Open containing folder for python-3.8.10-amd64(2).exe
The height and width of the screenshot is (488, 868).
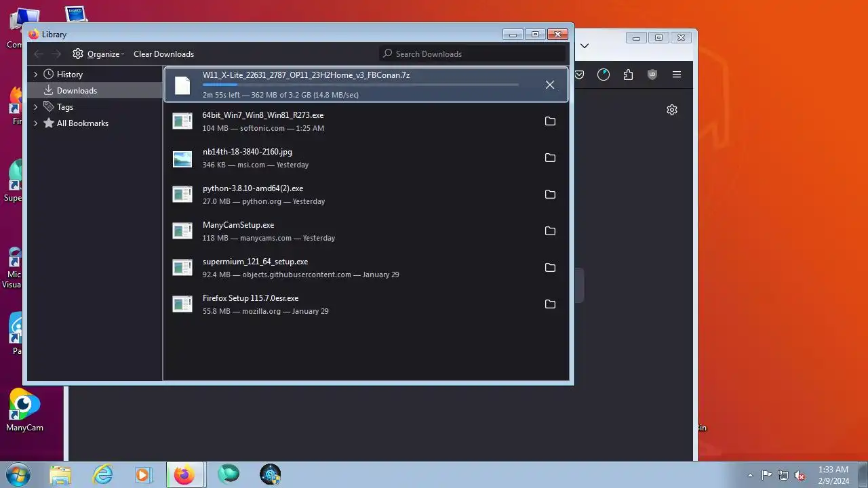coord(550,195)
